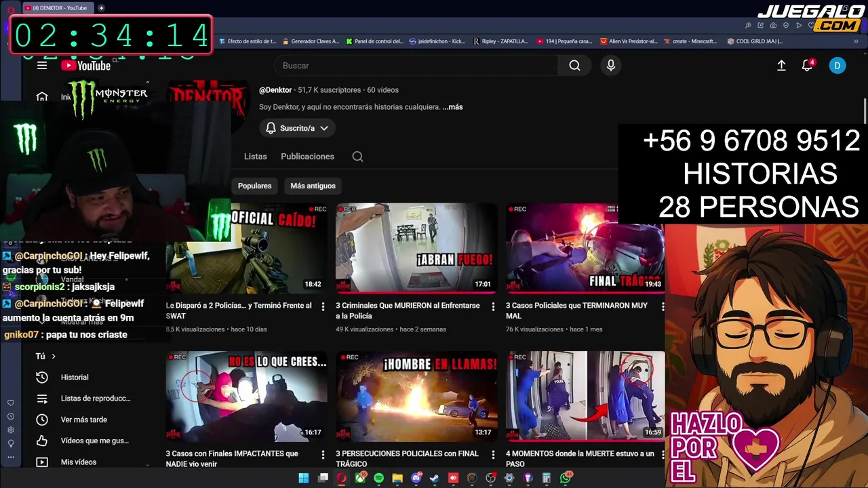Open 'create - Minecraft...' bookmark

pos(690,41)
